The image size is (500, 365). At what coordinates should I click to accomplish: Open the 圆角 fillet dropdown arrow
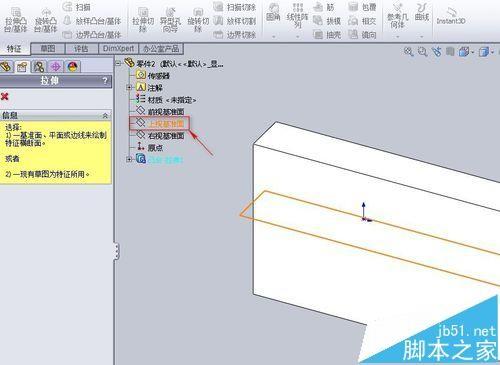tap(273, 36)
